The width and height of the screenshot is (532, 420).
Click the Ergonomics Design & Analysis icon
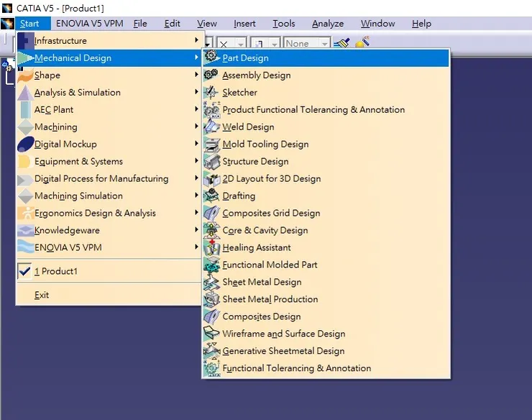(x=25, y=213)
